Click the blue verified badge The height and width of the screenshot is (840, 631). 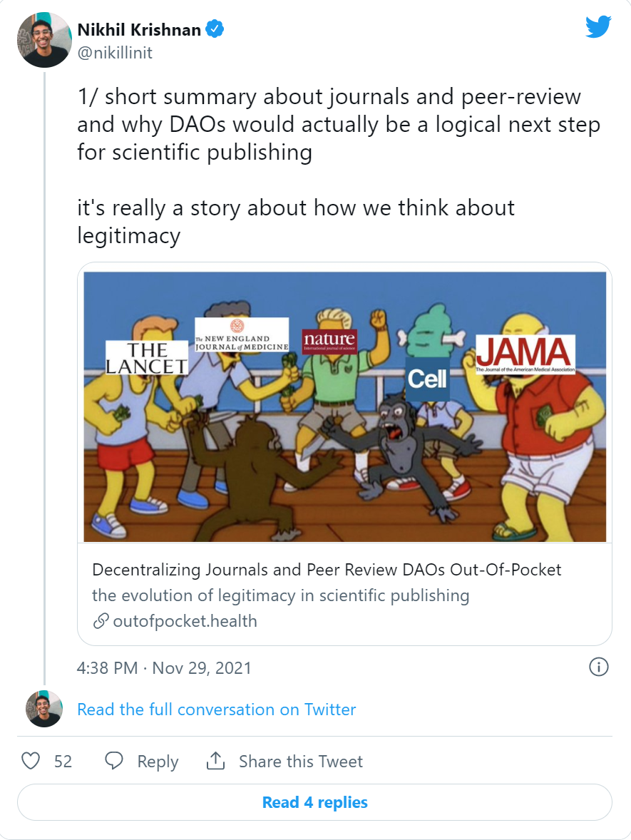pos(215,29)
